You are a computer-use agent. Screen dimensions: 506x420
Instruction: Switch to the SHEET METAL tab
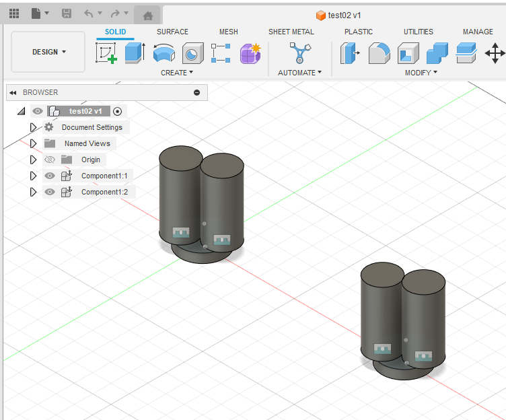[291, 32]
